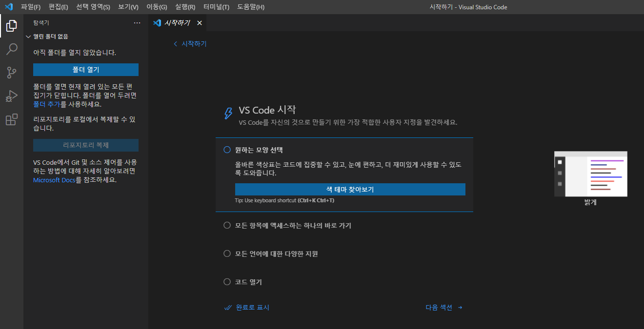Viewport: 644px width, 329px height.
Task: Click the VS Code logo in title bar
Action: 8,7
